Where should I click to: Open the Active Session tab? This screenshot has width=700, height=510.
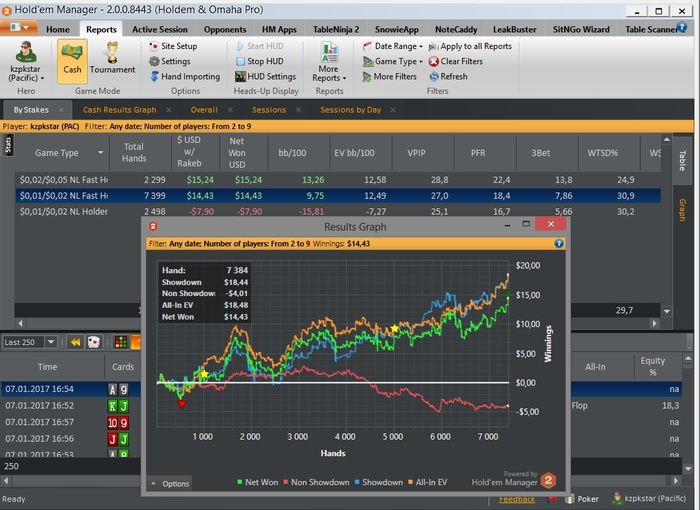coord(160,29)
